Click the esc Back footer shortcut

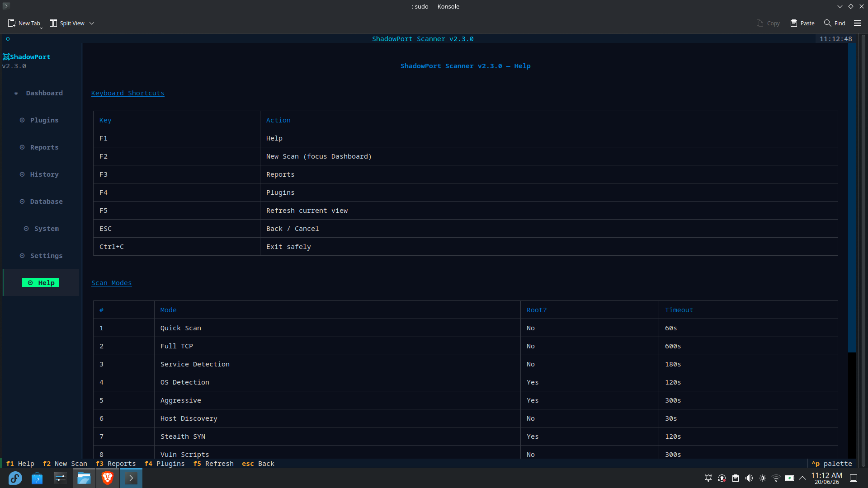point(258,464)
